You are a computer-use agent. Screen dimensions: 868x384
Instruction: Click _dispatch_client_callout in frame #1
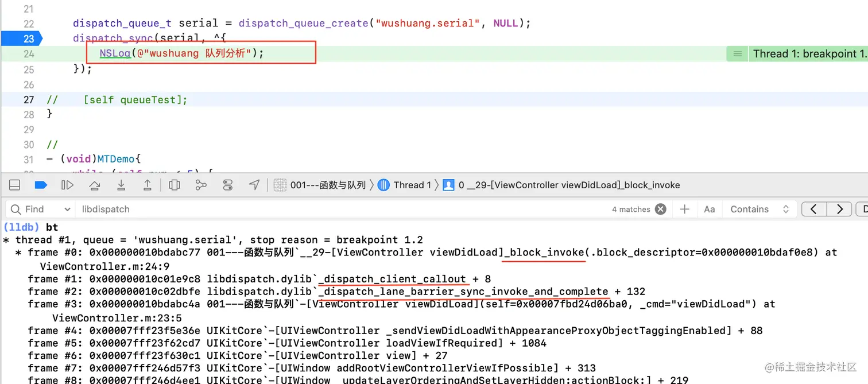(x=392, y=279)
